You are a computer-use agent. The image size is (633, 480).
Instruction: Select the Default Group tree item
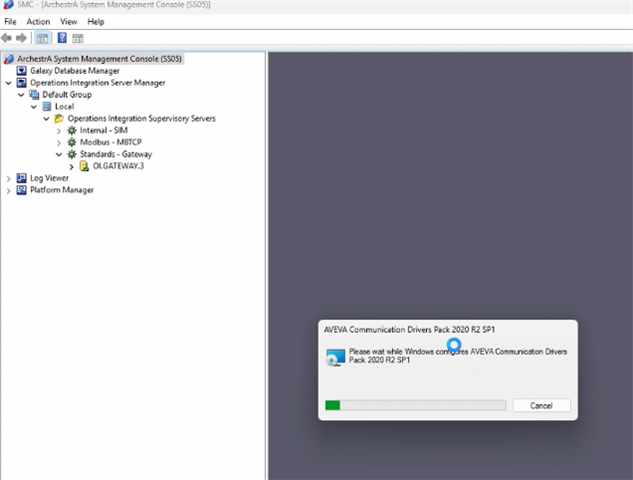click(x=66, y=95)
